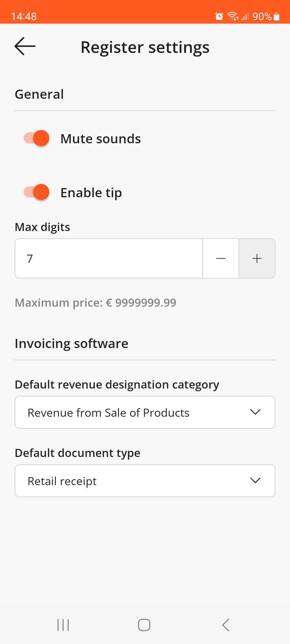Turn off the Enable tip switch
This screenshot has height=644, width=290.
(37, 192)
